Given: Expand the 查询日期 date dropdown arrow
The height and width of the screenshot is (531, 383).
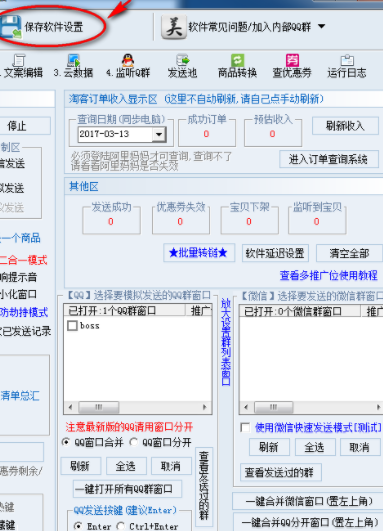Looking at the screenshot, I should [158, 134].
